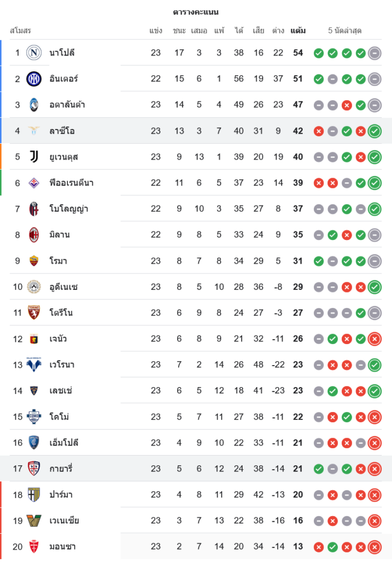Viewport: 392px width, 566px height.
Task: Open the อูดีเนเซ team link
Action: (x=63, y=287)
